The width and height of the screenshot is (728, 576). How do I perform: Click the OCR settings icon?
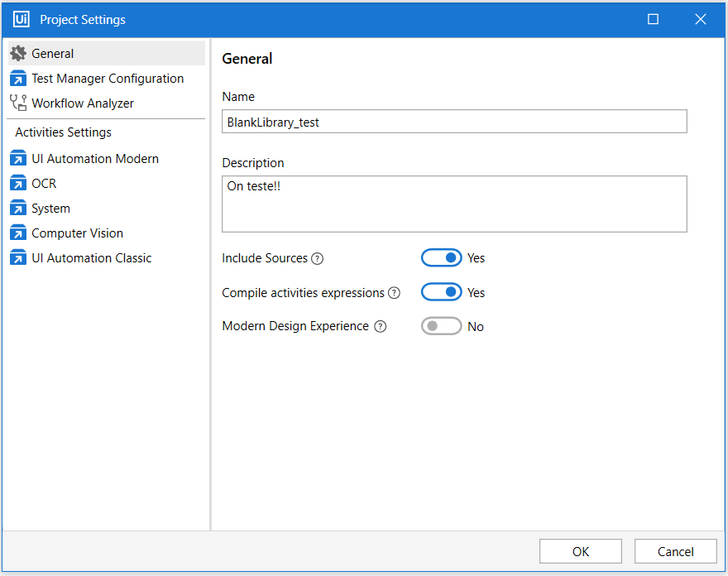[x=18, y=184]
